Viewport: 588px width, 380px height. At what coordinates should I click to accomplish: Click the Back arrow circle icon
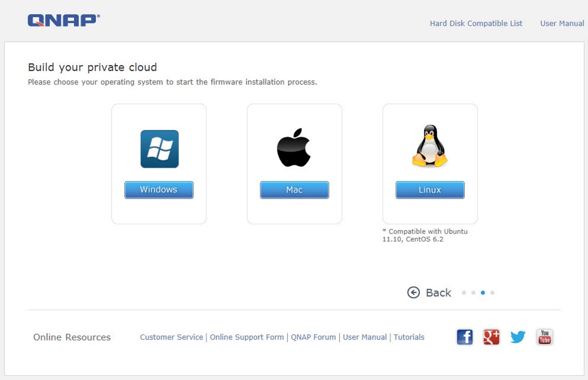click(x=413, y=292)
